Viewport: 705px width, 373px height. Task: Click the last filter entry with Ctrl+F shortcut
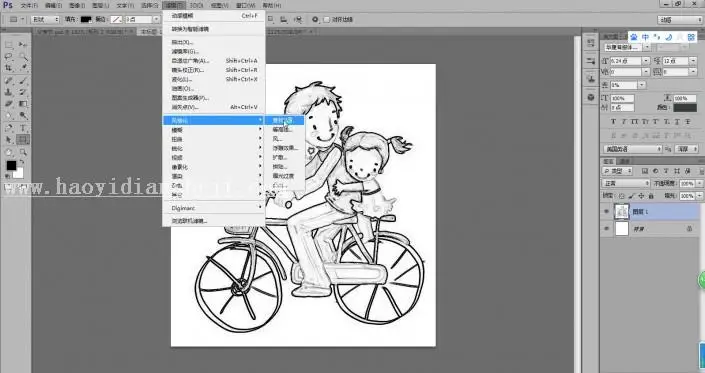(x=214, y=16)
